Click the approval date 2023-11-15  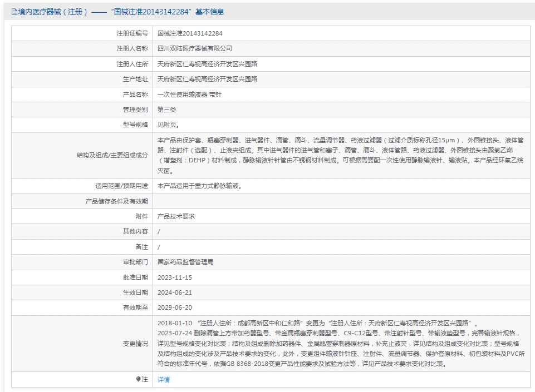click(x=175, y=277)
